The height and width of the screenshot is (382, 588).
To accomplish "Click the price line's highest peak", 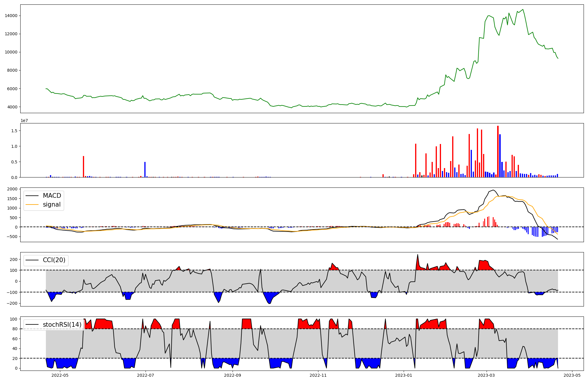I will click(x=523, y=9).
